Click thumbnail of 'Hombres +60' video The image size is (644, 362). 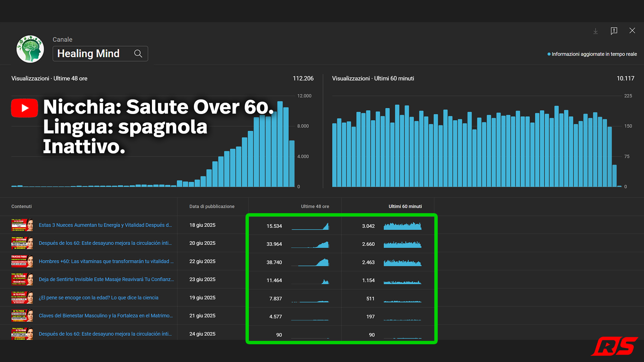point(22,261)
